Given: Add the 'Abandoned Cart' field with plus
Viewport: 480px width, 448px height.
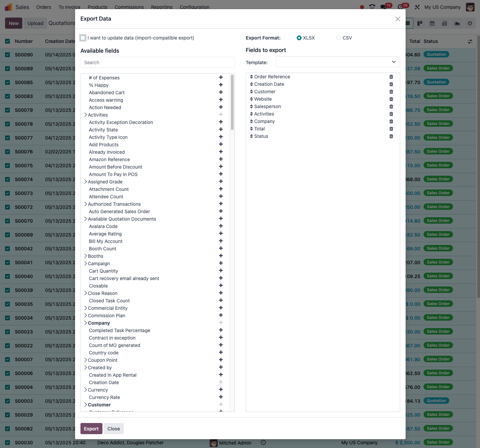Looking at the screenshot, I should pos(221,92).
